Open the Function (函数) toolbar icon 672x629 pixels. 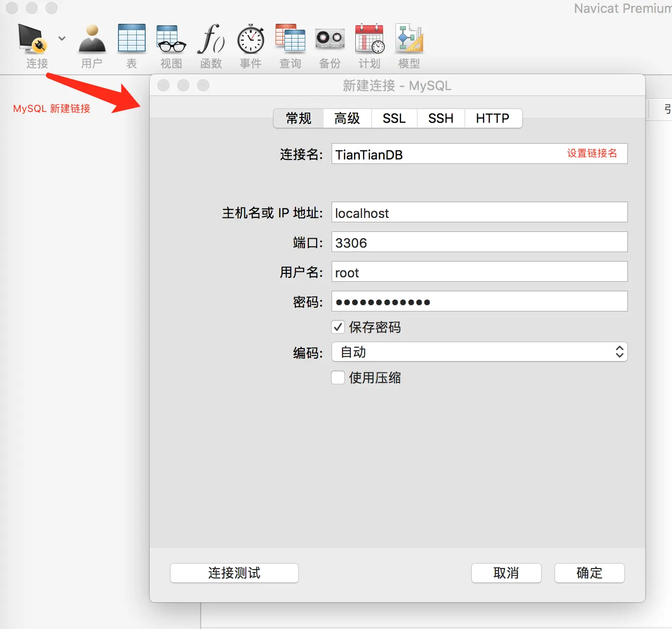tap(211, 39)
